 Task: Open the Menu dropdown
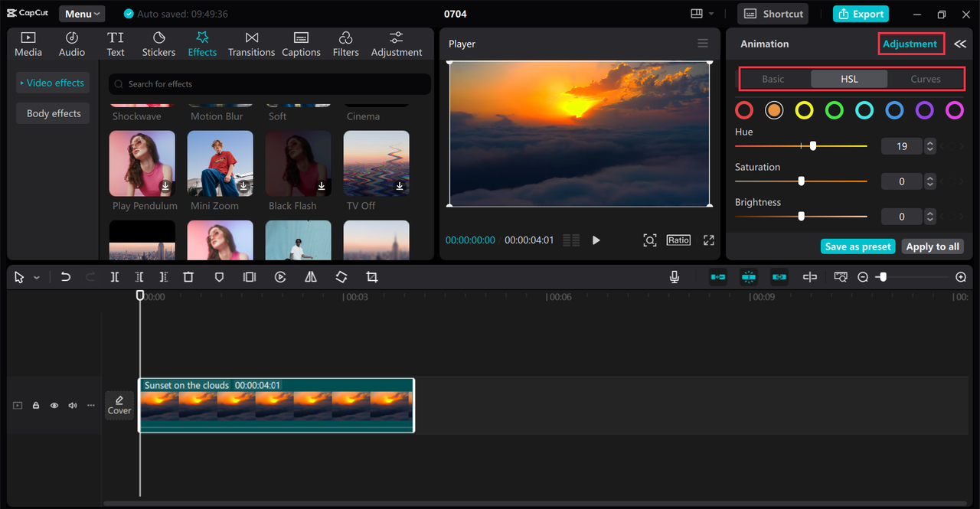[82, 14]
